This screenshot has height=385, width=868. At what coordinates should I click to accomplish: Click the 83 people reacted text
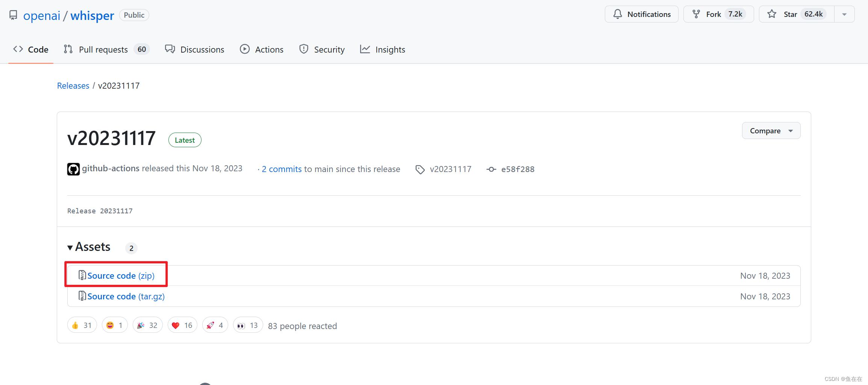pos(302,326)
